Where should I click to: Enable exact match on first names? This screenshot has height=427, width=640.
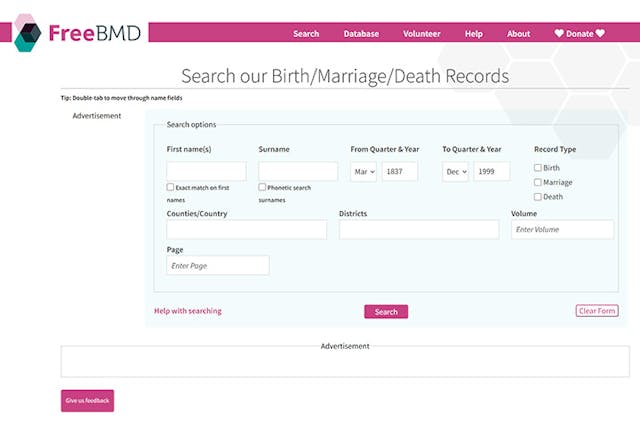coord(170,187)
